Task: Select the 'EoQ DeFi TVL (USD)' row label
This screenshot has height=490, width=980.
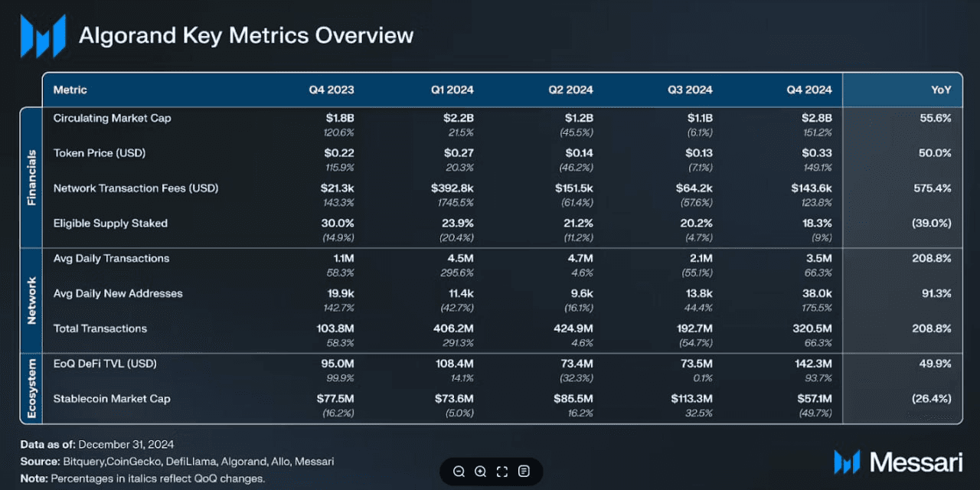Action: pyautogui.click(x=105, y=364)
